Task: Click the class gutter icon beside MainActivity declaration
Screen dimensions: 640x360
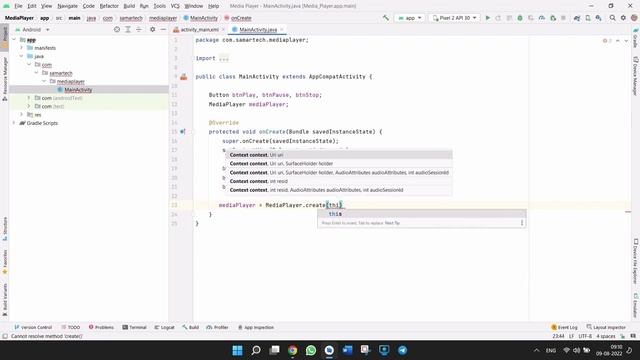Action: tap(184, 77)
